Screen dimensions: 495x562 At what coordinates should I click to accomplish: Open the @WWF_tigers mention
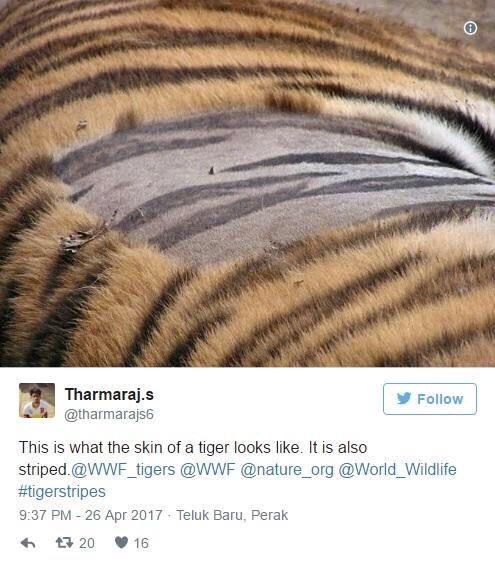tap(123, 470)
